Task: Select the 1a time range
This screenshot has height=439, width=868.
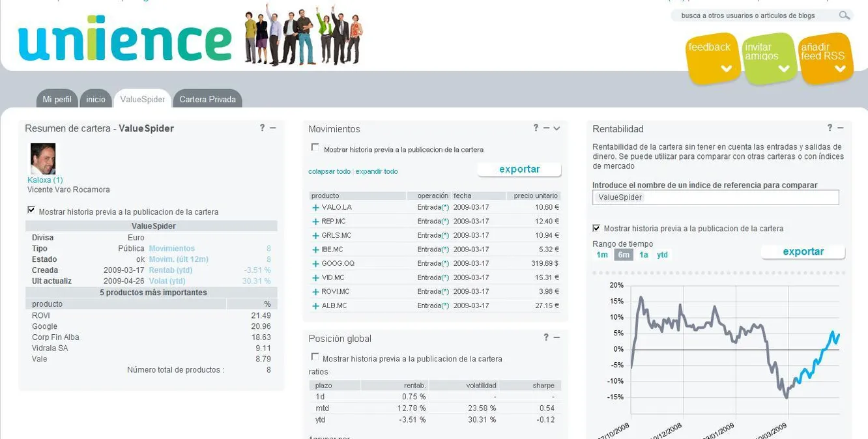Action: pyautogui.click(x=644, y=255)
